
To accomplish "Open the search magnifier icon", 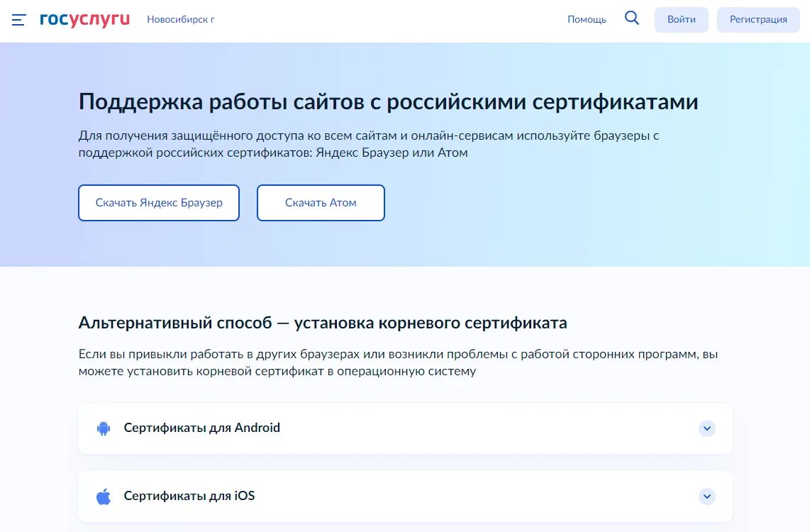I will [x=632, y=18].
